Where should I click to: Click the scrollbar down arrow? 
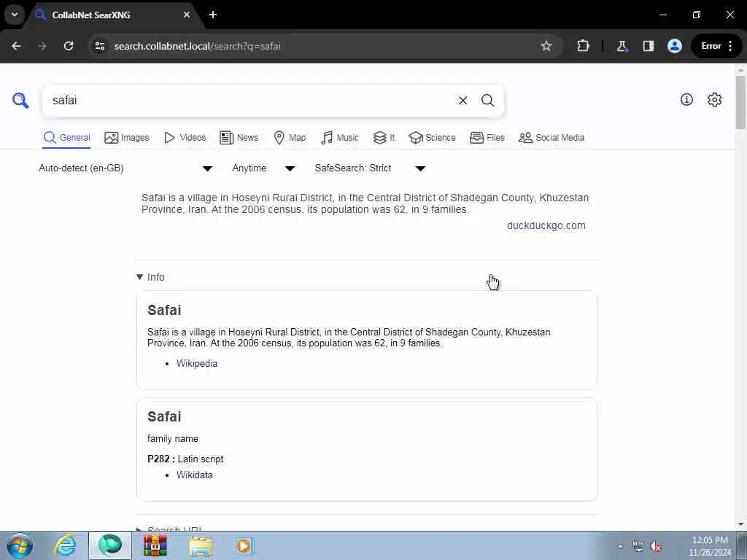740,524
